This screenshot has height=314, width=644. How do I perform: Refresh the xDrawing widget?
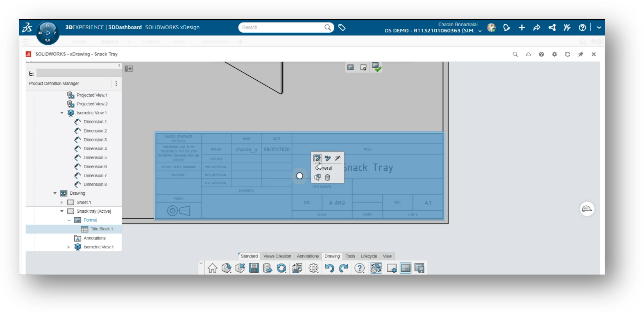[x=567, y=54]
